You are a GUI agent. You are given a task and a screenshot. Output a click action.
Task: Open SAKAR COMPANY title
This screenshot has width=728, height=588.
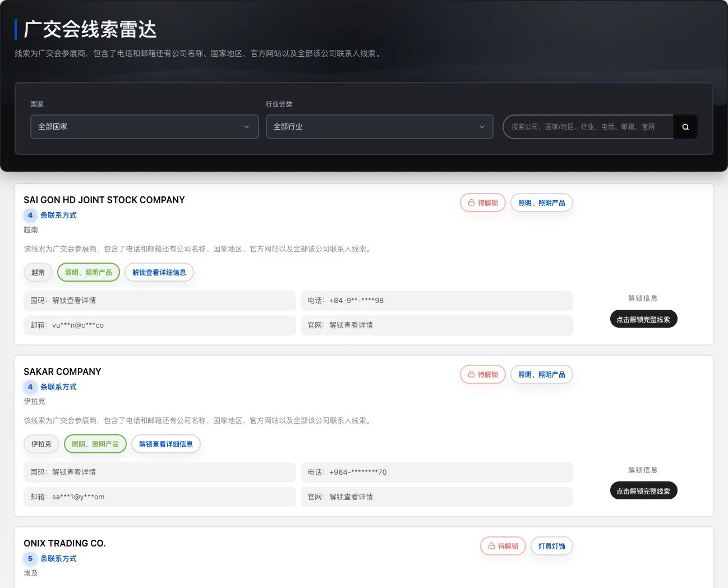click(62, 372)
